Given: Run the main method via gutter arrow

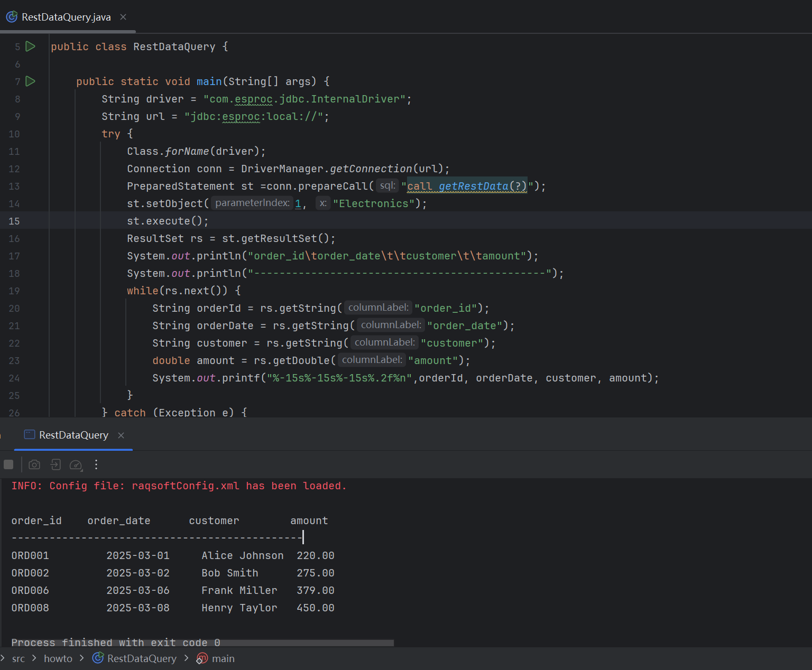Looking at the screenshot, I should 30,81.
